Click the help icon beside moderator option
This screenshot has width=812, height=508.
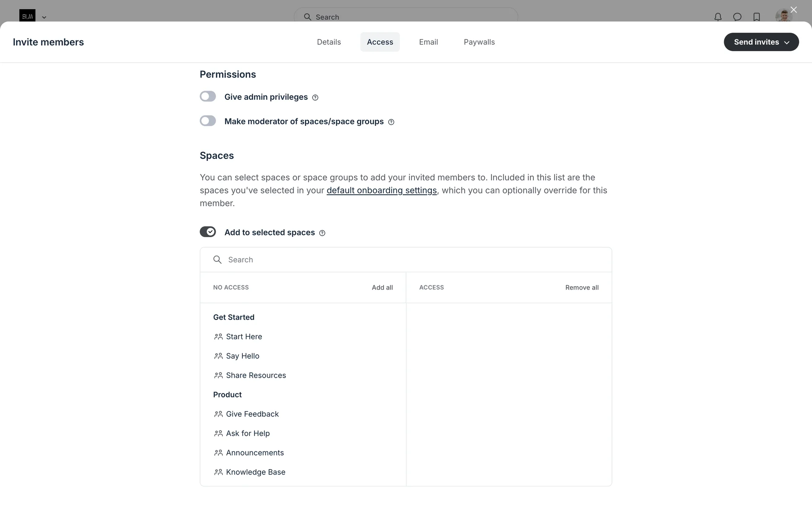(x=391, y=122)
